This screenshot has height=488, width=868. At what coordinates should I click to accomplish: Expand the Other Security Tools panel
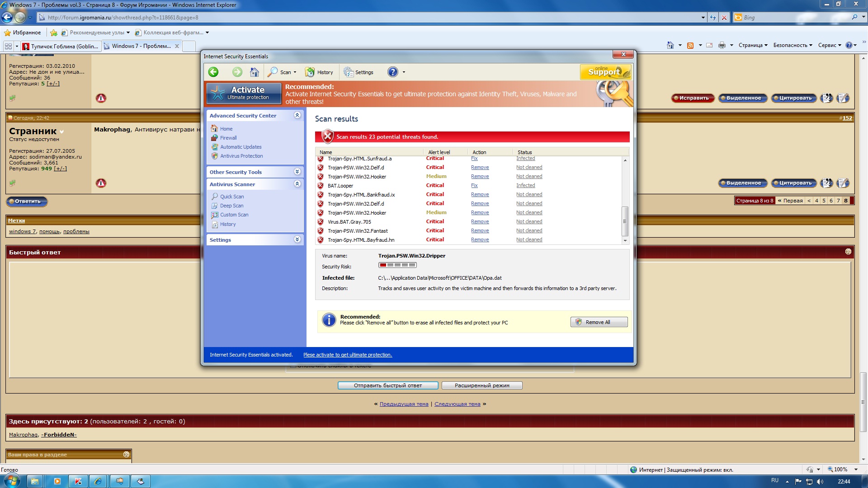(x=297, y=172)
